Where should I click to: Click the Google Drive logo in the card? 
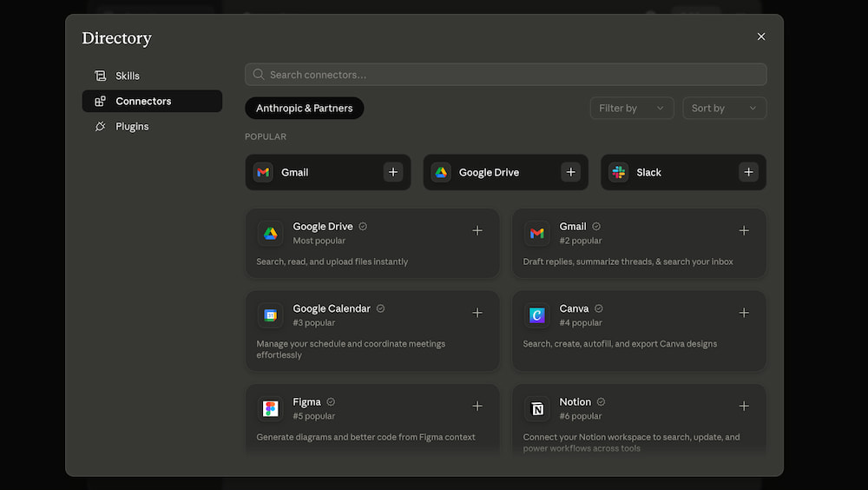[270, 234]
